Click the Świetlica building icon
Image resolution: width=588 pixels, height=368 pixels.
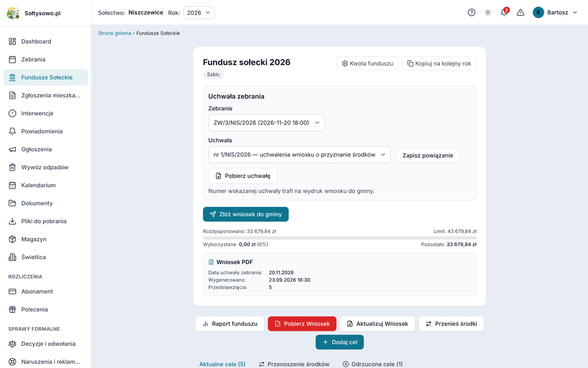click(x=12, y=257)
